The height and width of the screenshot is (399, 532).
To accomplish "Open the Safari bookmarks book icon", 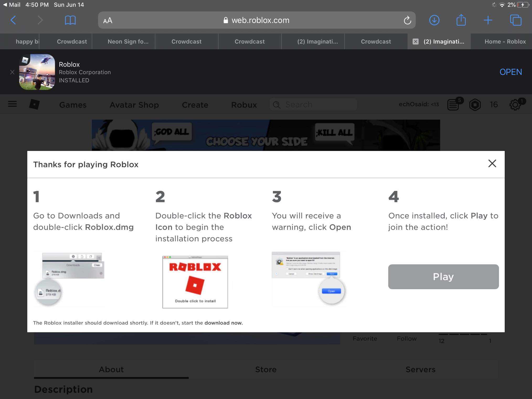I will (70, 20).
